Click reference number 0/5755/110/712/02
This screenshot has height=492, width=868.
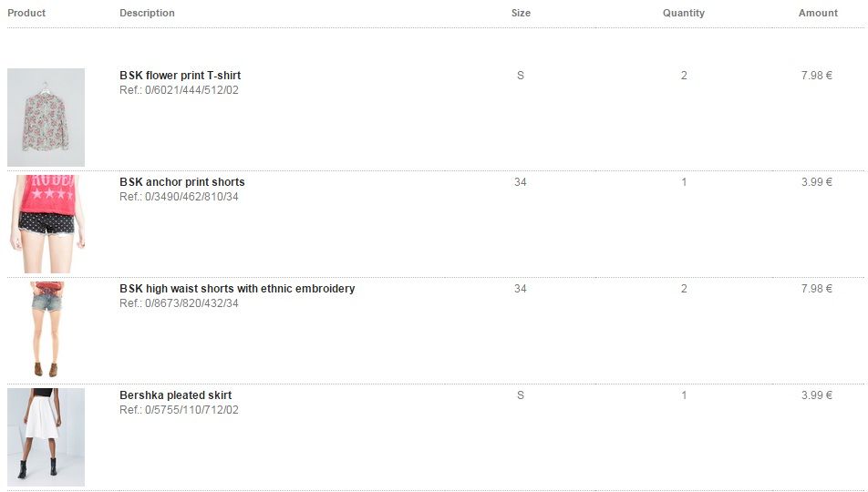coord(191,410)
